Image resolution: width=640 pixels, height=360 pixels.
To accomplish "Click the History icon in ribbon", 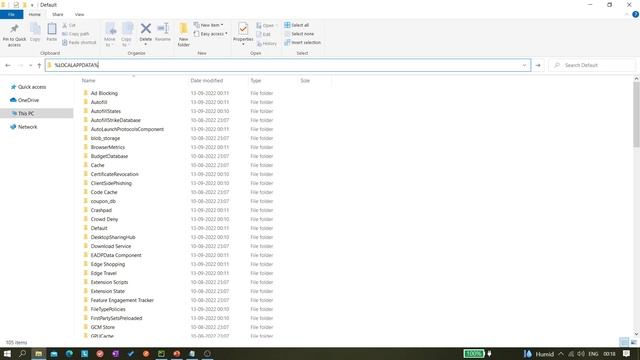I will pyautogui.click(x=259, y=43).
